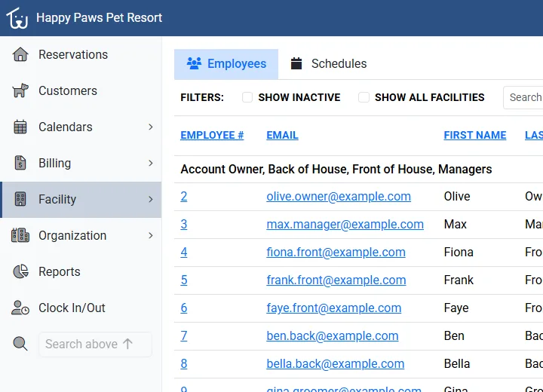Open olive.owner@example.com email link
Viewport: 543px width, 392px height.
[339, 196]
